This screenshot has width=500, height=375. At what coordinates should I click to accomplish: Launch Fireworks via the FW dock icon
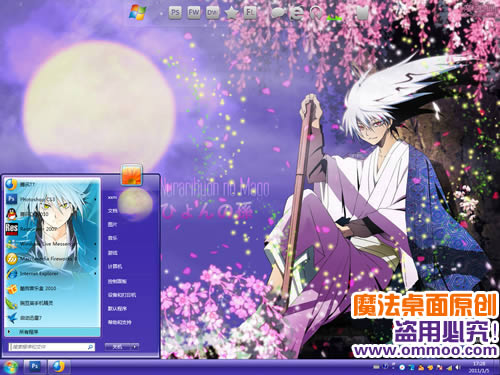pyautogui.click(x=194, y=13)
